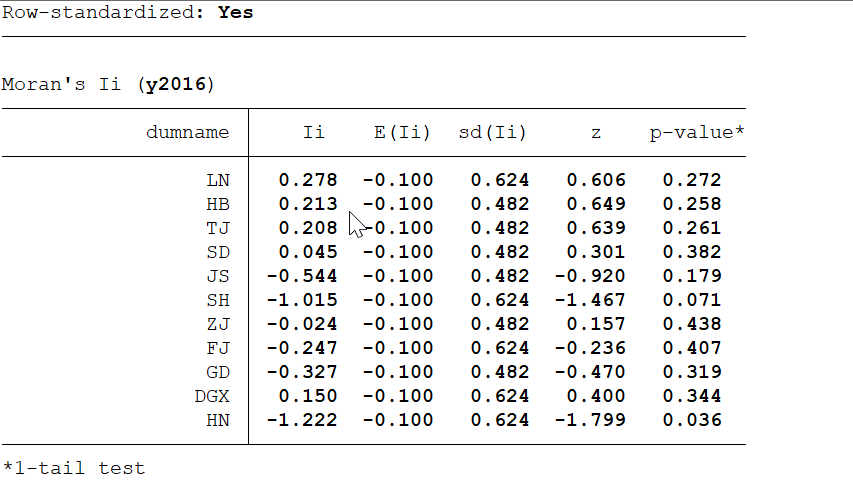Viewport: 853px width, 497px height.
Task: Click the '*1-tail test' footnote
Action: click(x=73, y=468)
